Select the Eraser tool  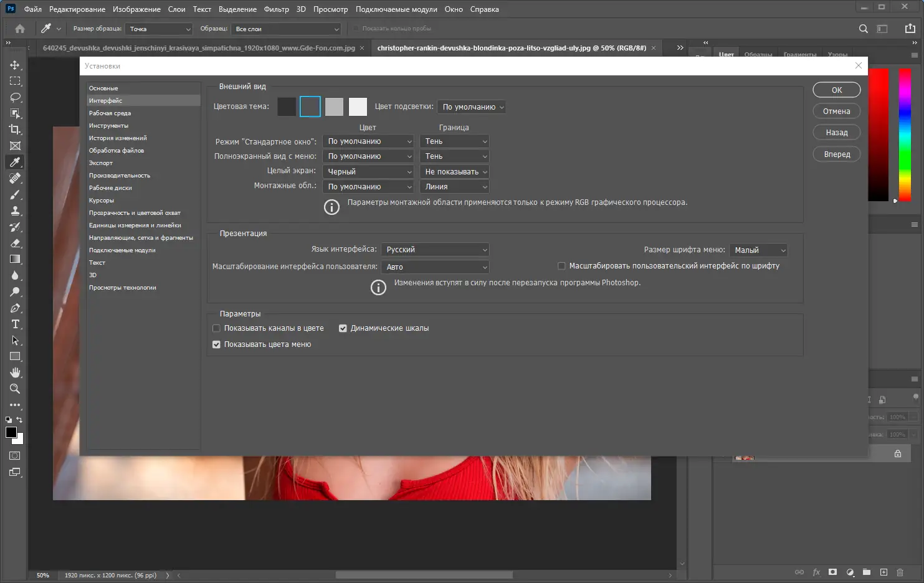(x=15, y=243)
